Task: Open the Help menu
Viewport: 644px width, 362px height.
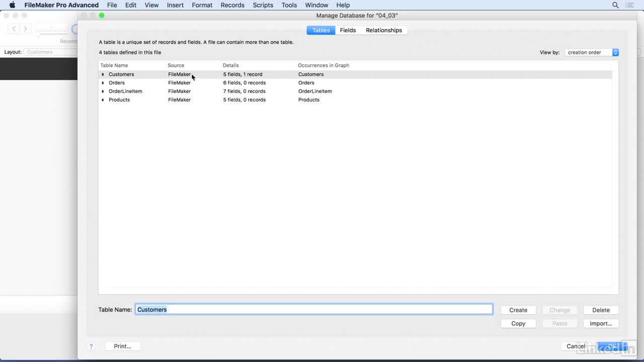Action: pyautogui.click(x=343, y=5)
